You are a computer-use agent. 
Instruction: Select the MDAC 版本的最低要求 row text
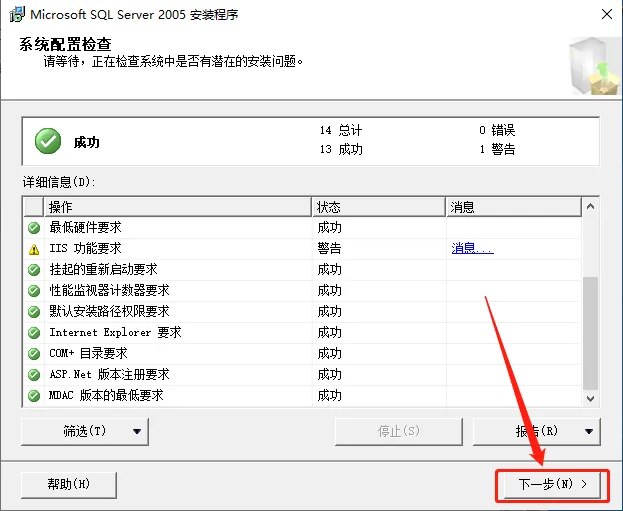pyautogui.click(x=106, y=395)
